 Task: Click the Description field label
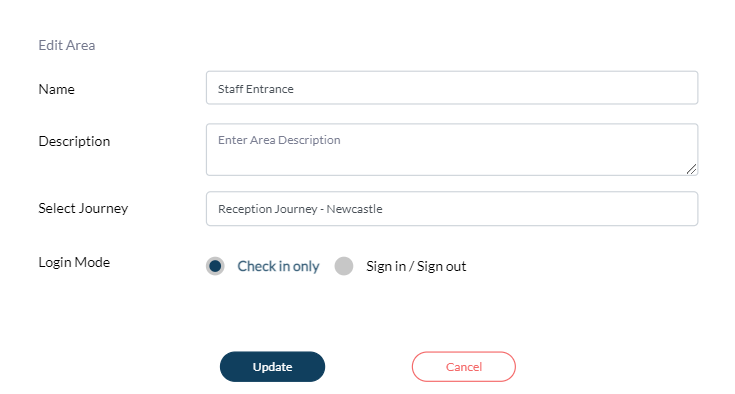point(74,141)
